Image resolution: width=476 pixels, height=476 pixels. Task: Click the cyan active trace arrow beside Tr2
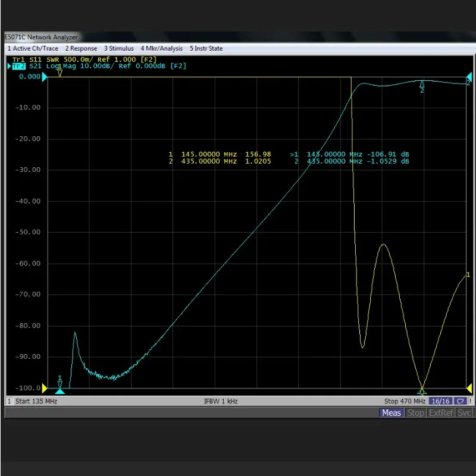[x=9, y=66]
